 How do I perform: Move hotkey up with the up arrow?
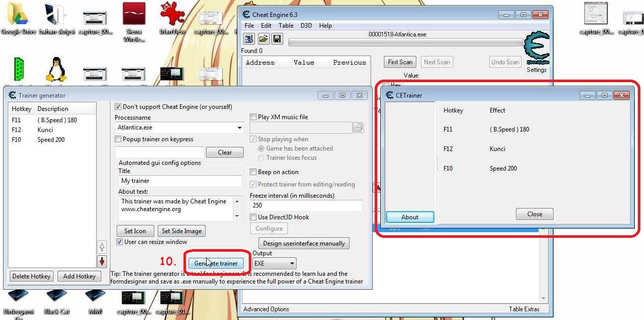(x=102, y=247)
